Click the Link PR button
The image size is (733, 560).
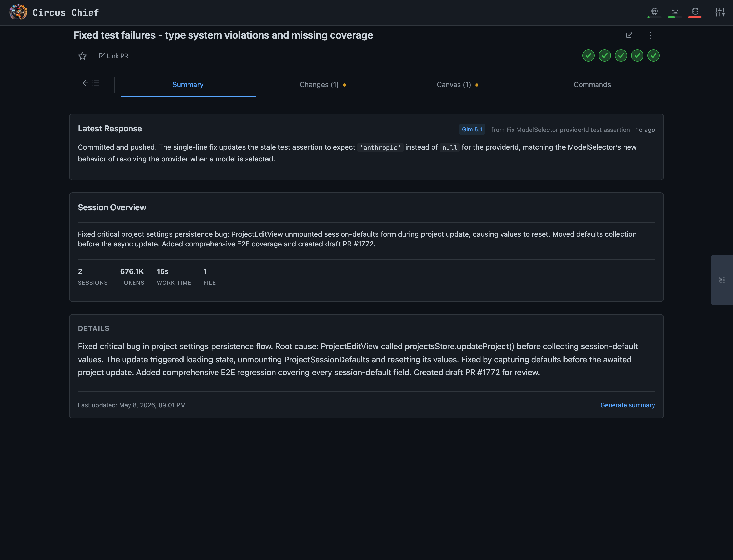pos(113,56)
